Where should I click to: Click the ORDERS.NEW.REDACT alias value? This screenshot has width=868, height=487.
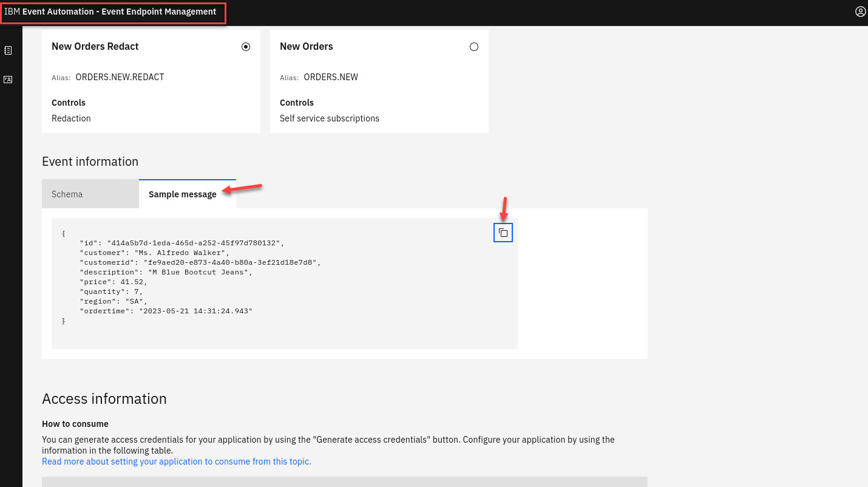[x=120, y=77]
